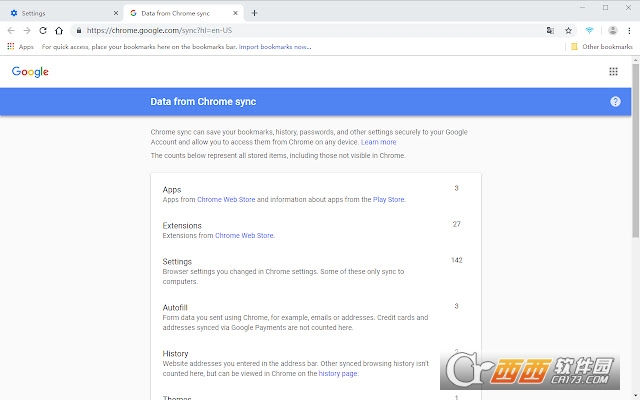Open the home page icon
The height and width of the screenshot is (400, 640).
pyautogui.click(x=59, y=31)
